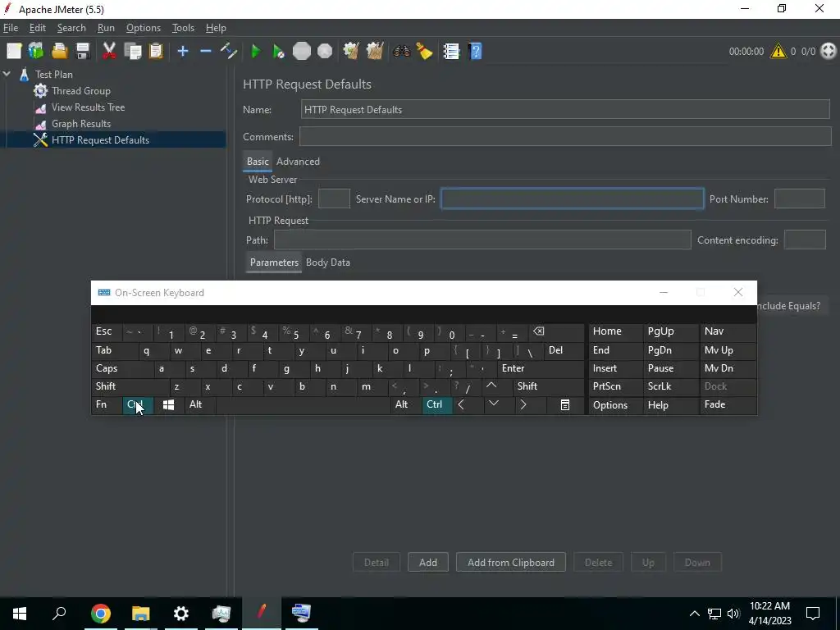Select View Results Tree node

pos(88,107)
